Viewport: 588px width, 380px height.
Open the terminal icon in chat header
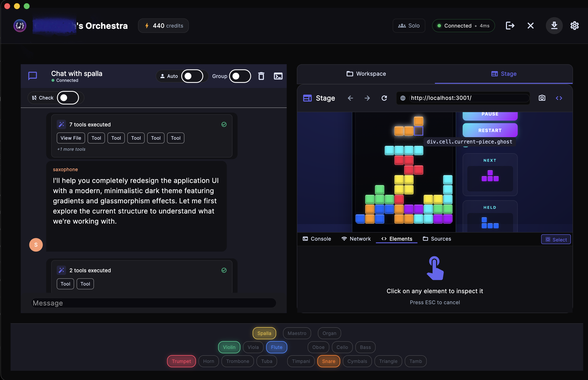278,76
